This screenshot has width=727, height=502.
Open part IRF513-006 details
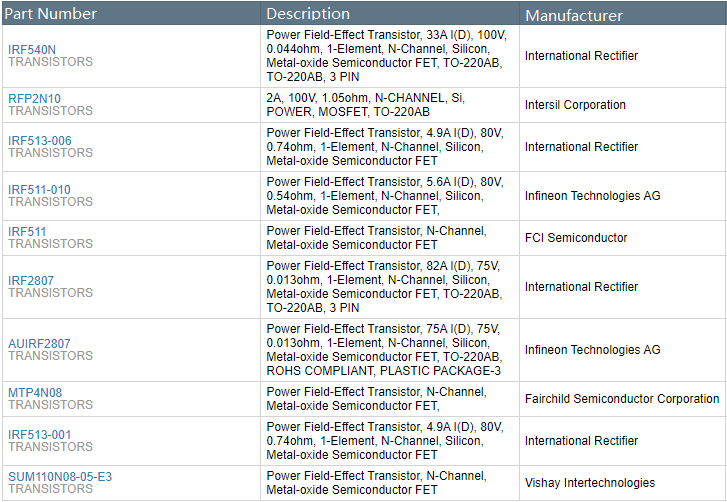tap(40, 140)
